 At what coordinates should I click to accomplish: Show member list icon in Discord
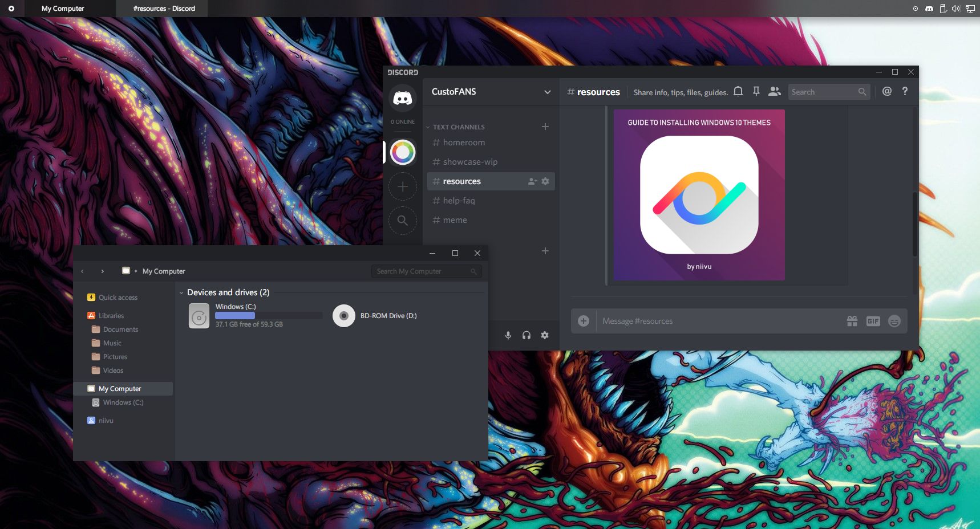point(775,91)
